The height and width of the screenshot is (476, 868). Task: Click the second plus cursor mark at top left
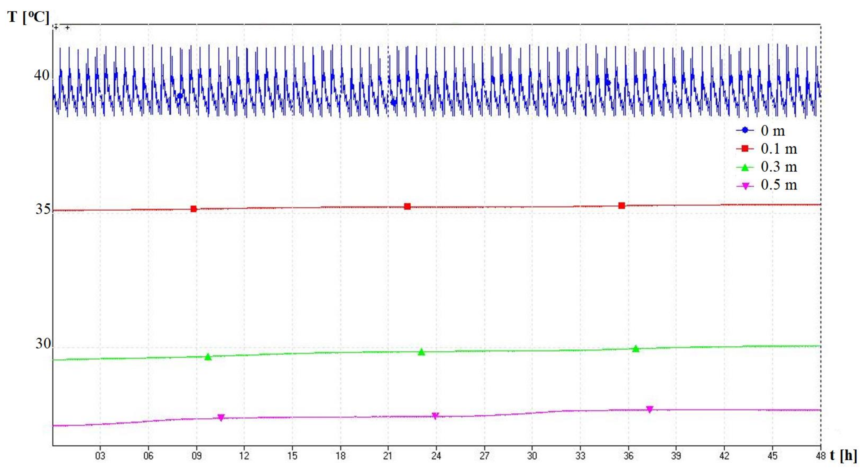point(68,28)
